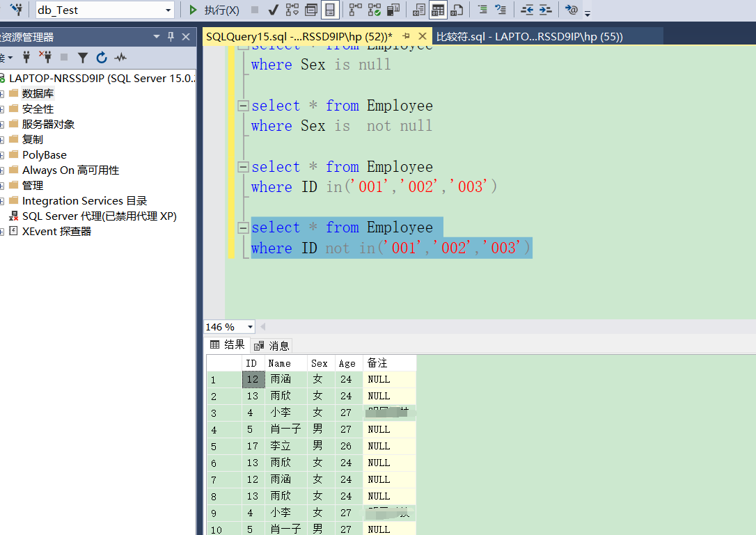Show the estimated execution plan icon

292,10
